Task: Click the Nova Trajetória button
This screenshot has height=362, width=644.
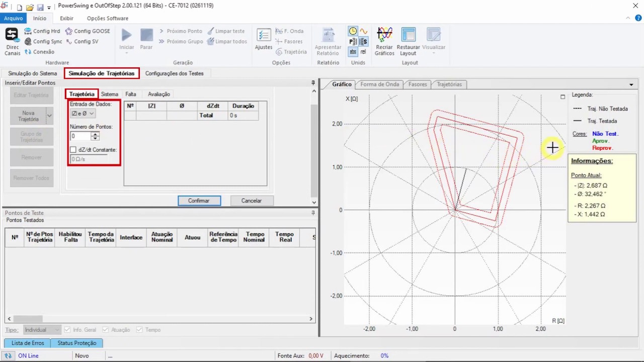Action: tap(28, 116)
